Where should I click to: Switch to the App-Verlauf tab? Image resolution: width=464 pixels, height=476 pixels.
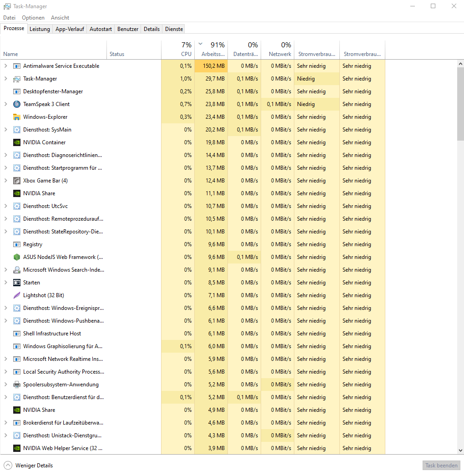tap(70, 29)
